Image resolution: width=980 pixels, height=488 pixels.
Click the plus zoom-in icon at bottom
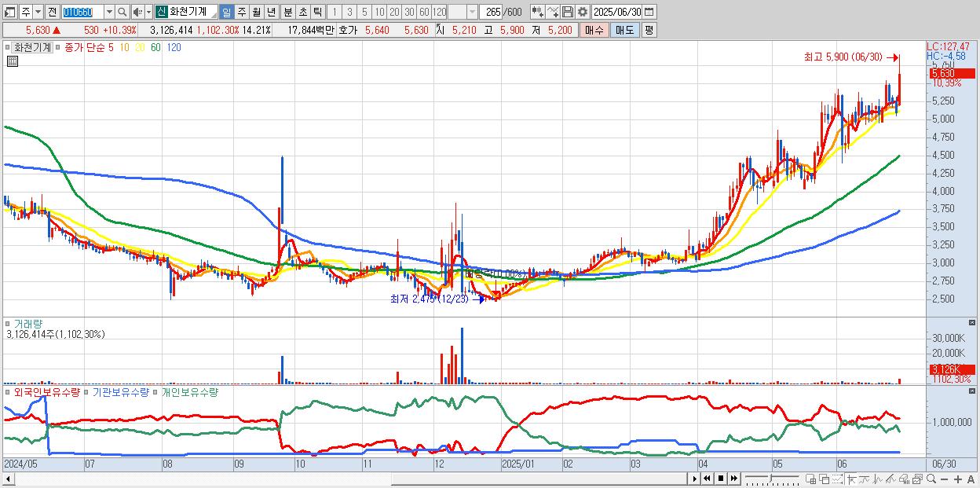tap(958, 479)
